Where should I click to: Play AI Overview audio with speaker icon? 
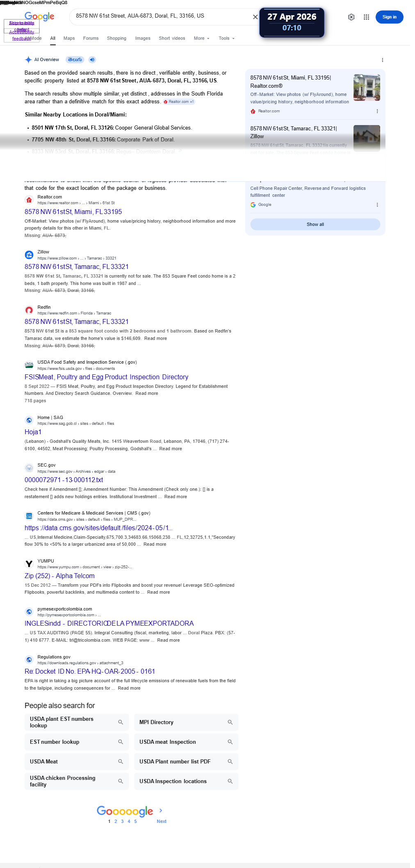(x=92, y=60)
